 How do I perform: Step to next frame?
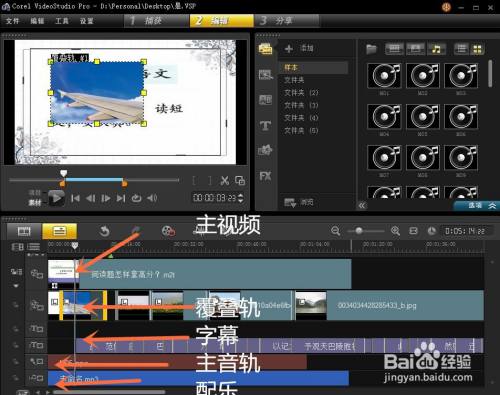coord(106,198)
